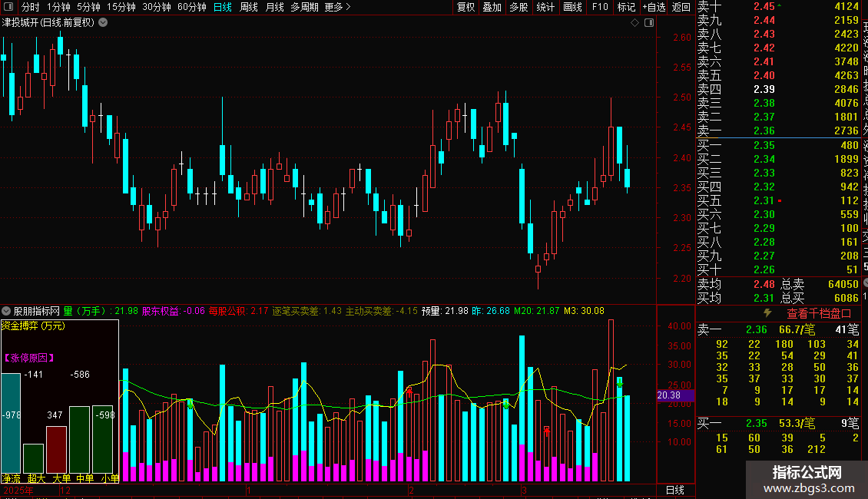868x499 pixels.
Task: Click the 卖十 price 2.45 row
Action: point(778,6)
